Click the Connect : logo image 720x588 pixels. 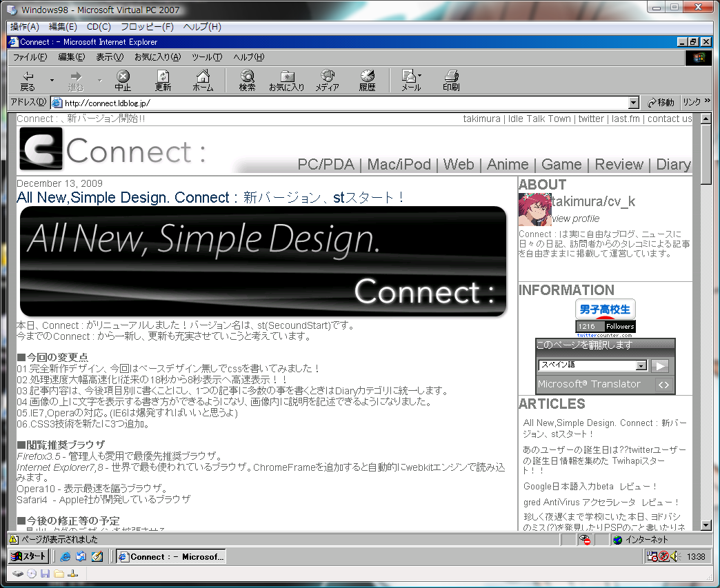112,150
